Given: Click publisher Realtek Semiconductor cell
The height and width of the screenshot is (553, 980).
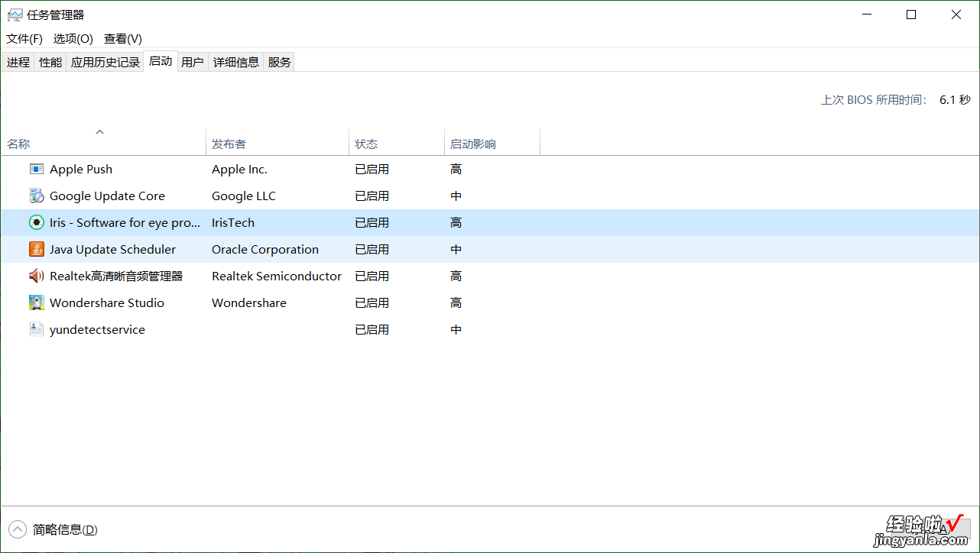Looking at the screenshot, I should tap(277, 276).
